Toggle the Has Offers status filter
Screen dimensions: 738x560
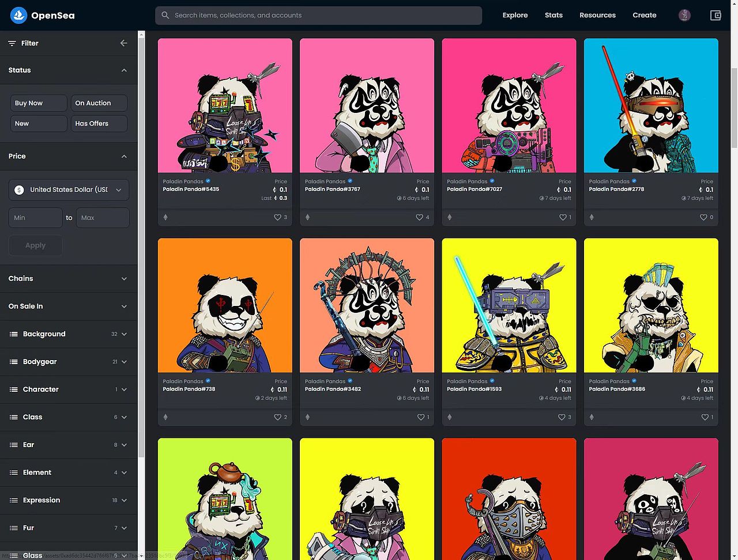coord(99,123)
